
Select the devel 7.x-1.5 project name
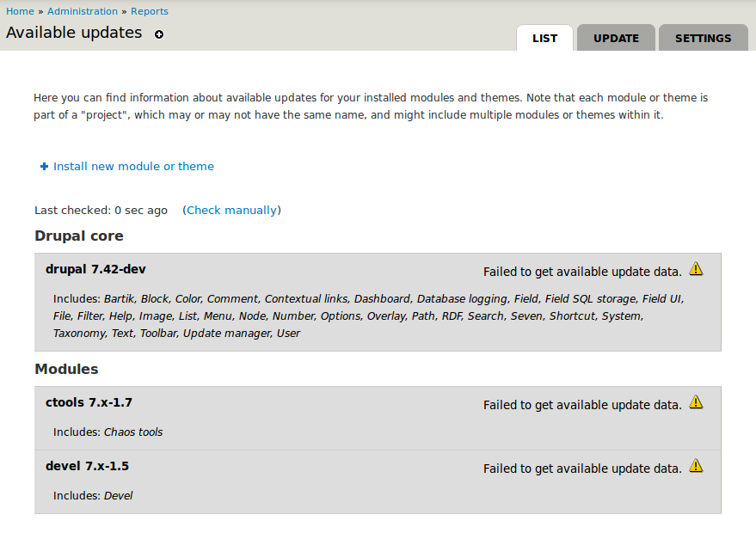point(87,466)
